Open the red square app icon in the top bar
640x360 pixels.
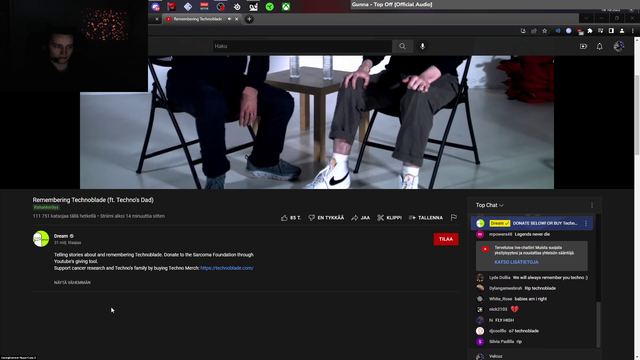171,7
